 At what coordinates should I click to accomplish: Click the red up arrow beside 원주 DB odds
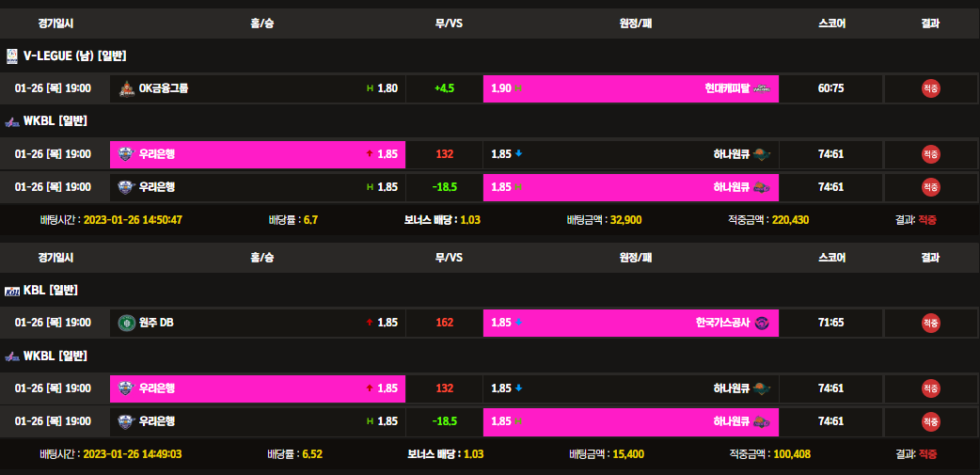pos(369,323)
